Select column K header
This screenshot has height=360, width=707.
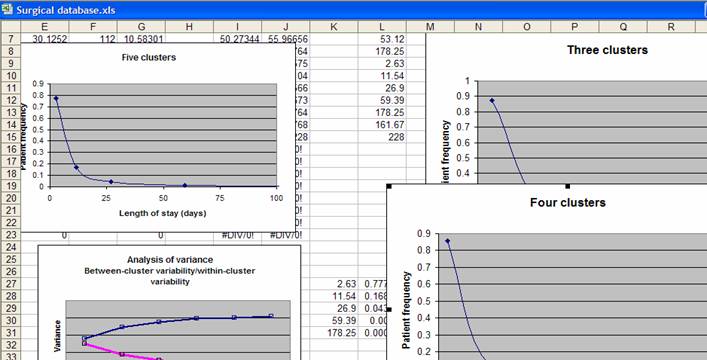(334, 27)
